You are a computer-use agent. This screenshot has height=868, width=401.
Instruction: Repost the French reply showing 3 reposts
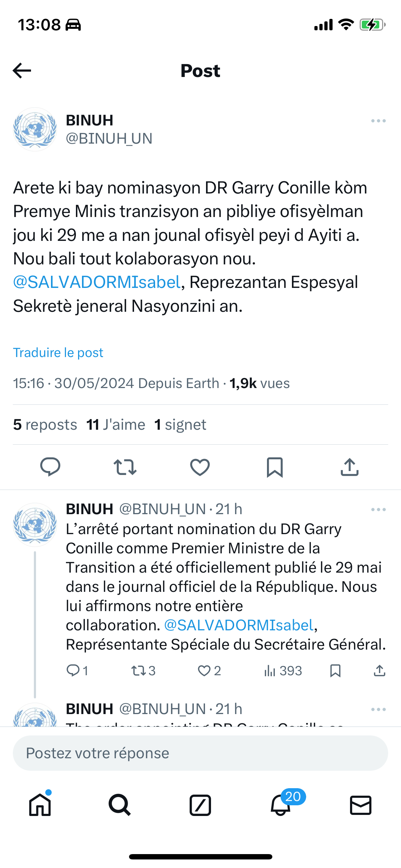click(143, 671)
